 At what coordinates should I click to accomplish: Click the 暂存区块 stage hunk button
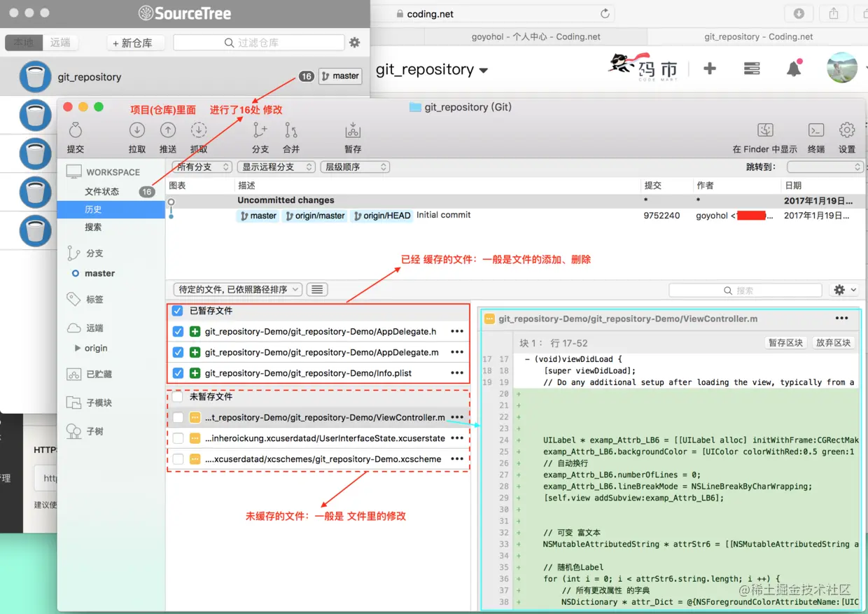pyautogui.click(x=785, y=343)
